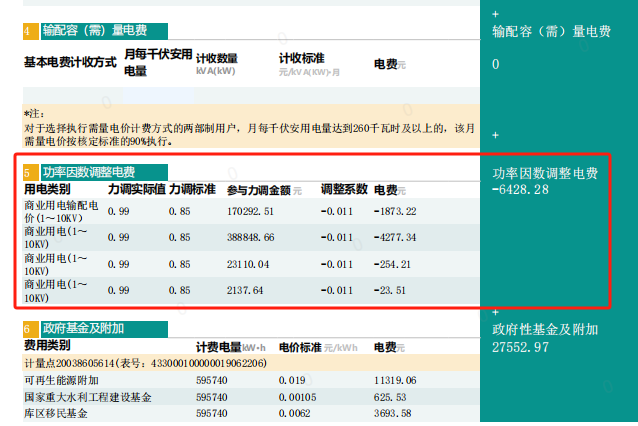Click the 调整系数 column header

344,189
